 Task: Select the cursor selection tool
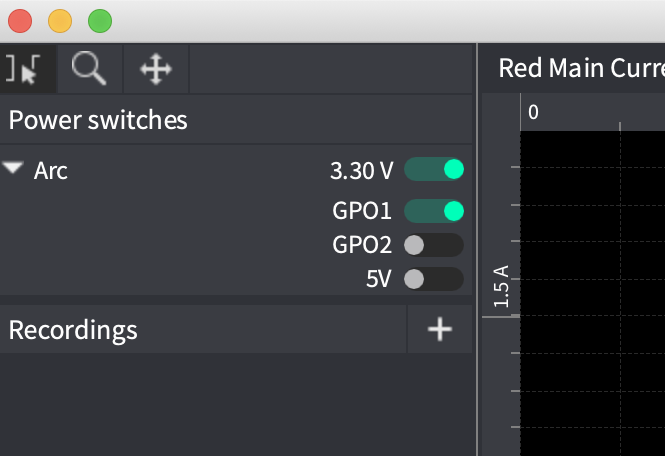pos(24,69)
